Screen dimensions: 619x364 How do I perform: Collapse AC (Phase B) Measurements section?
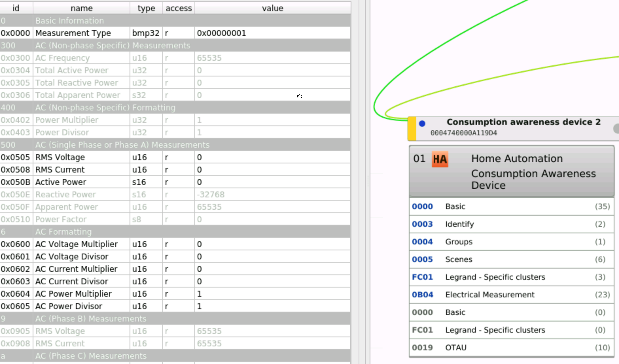coord(175,319)
